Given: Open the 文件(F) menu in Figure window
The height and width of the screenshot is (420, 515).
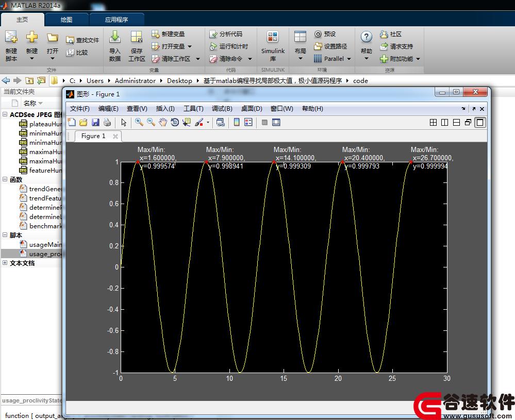Looking at the screenshot, I should coord(80,109).
